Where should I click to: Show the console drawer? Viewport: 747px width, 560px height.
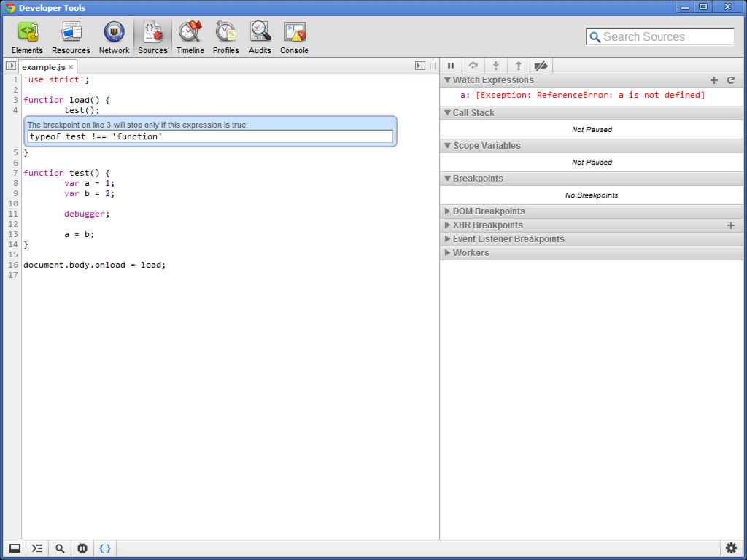tap(37, 548)
